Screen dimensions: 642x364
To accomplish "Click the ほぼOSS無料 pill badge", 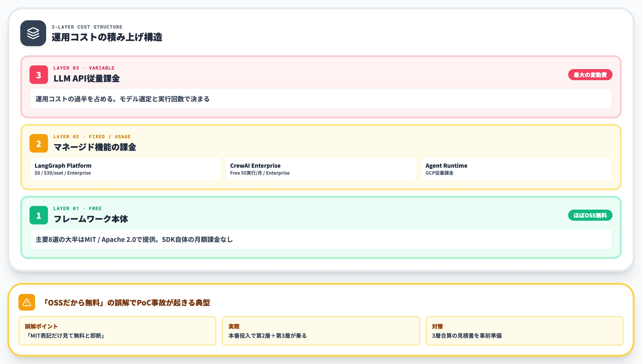I will point(590,215).
